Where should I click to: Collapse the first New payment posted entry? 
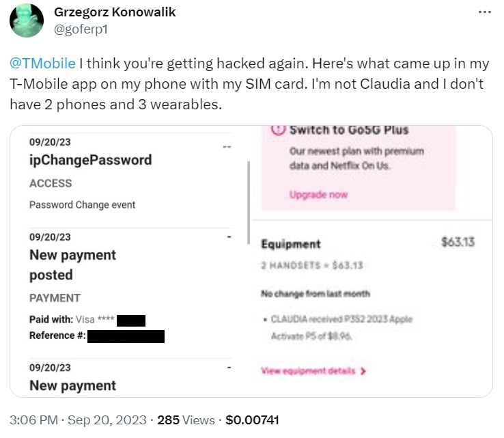point(227,237)
